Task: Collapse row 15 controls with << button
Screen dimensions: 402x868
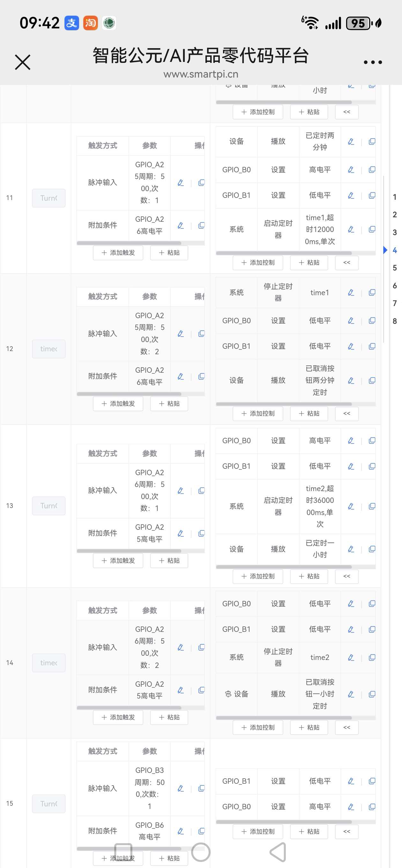Action: [x=347, y=832]
